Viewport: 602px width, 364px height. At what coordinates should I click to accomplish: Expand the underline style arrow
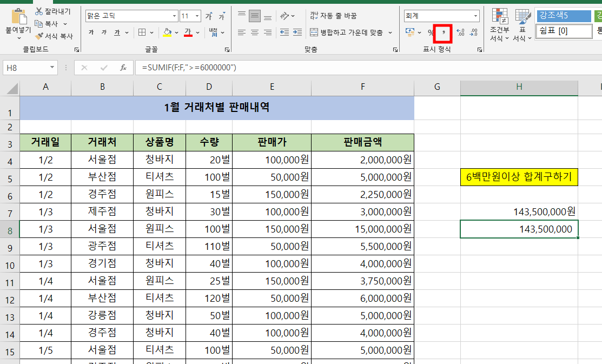[x=127, y=32]
